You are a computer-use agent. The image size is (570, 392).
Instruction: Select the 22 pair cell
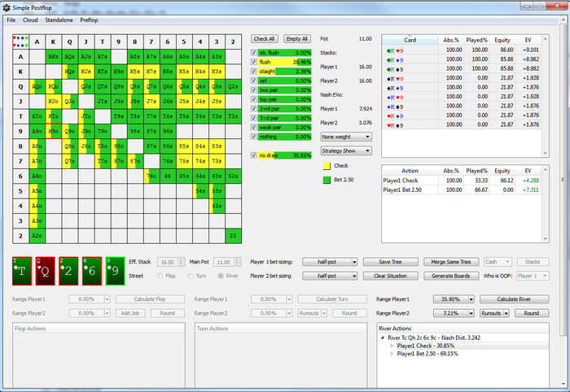(233, 236)
